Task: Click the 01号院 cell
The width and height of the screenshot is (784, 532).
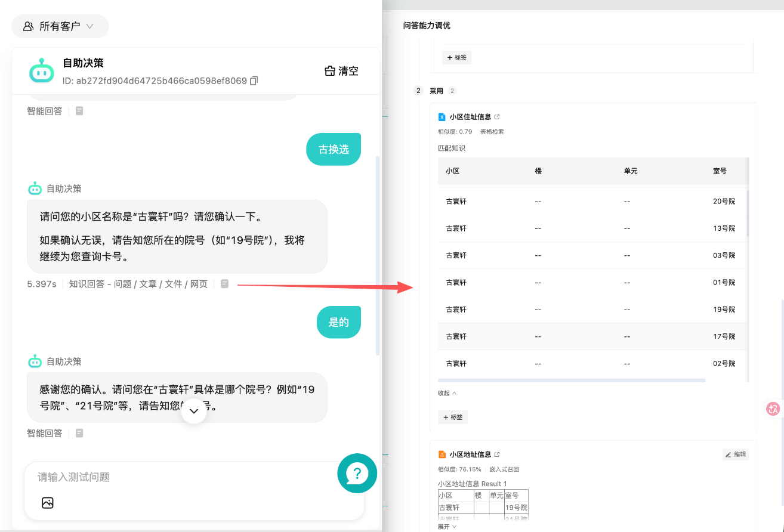Action: (x=724, y=283)
